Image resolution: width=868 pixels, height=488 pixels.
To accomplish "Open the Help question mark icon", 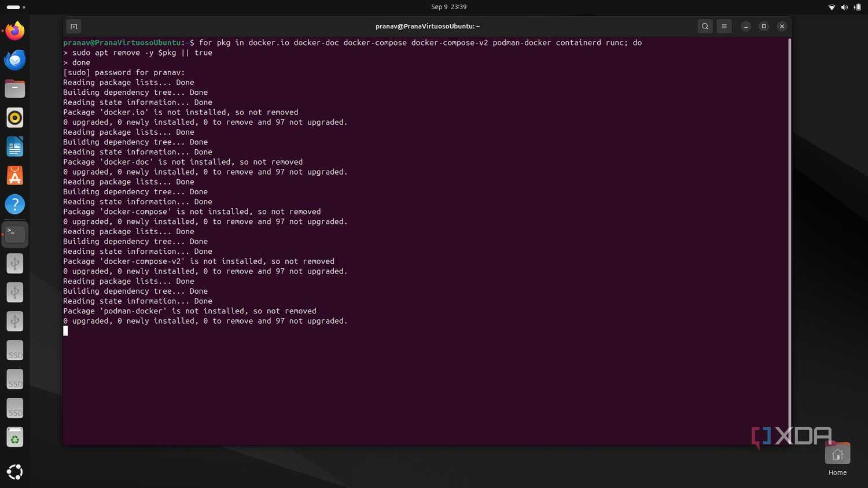I will [x=15, y=205].
